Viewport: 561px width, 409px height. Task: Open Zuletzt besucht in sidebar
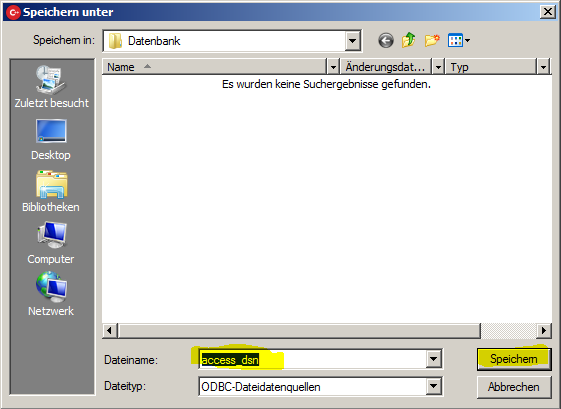(x=52, y=87)
